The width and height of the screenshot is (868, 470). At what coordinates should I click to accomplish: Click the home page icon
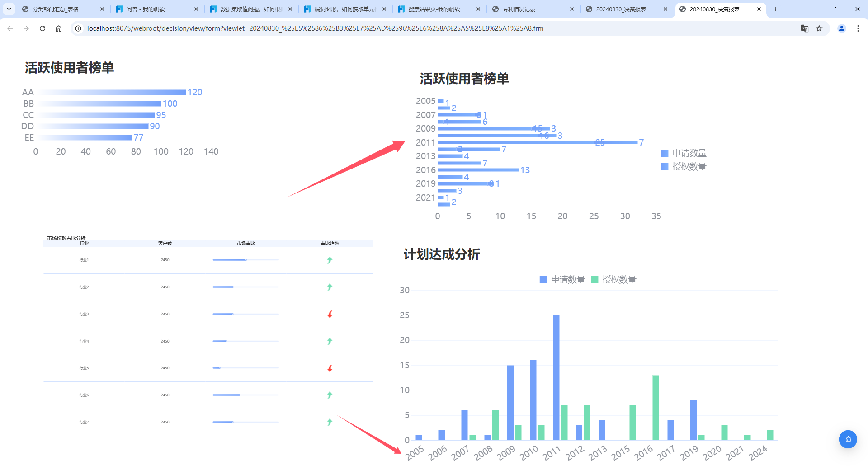pyautogui.click(x=59, y=28)
